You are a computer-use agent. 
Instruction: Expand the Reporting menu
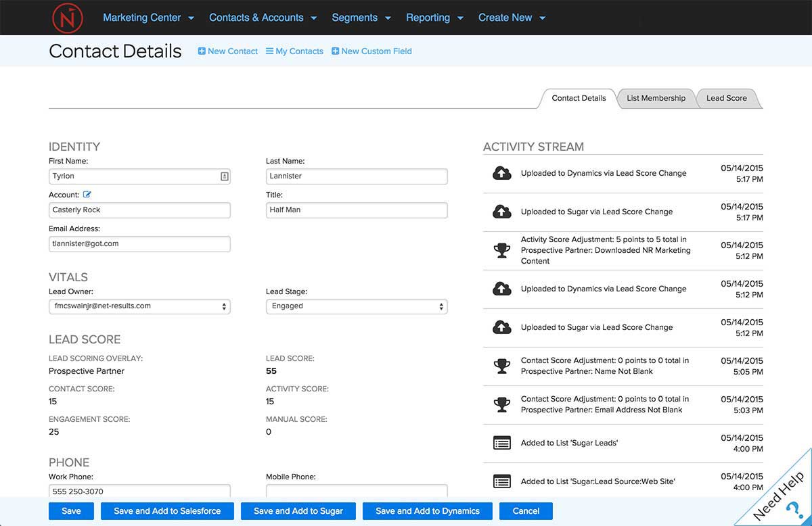pos(434,18)
